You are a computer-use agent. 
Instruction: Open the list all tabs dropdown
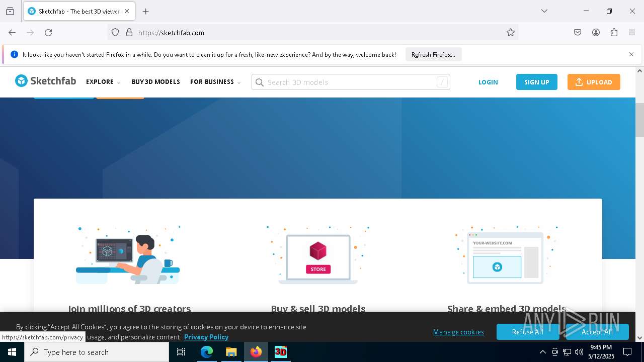tap(544, 11)
